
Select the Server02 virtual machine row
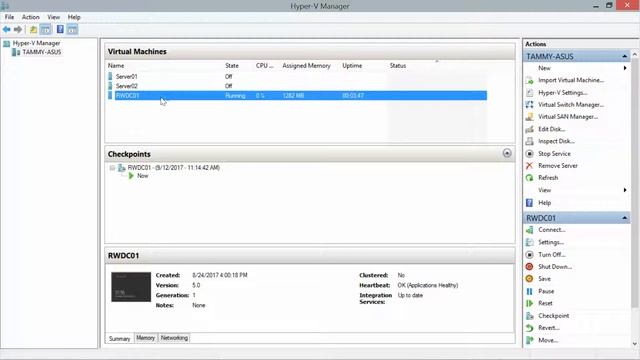click(297, 86)
